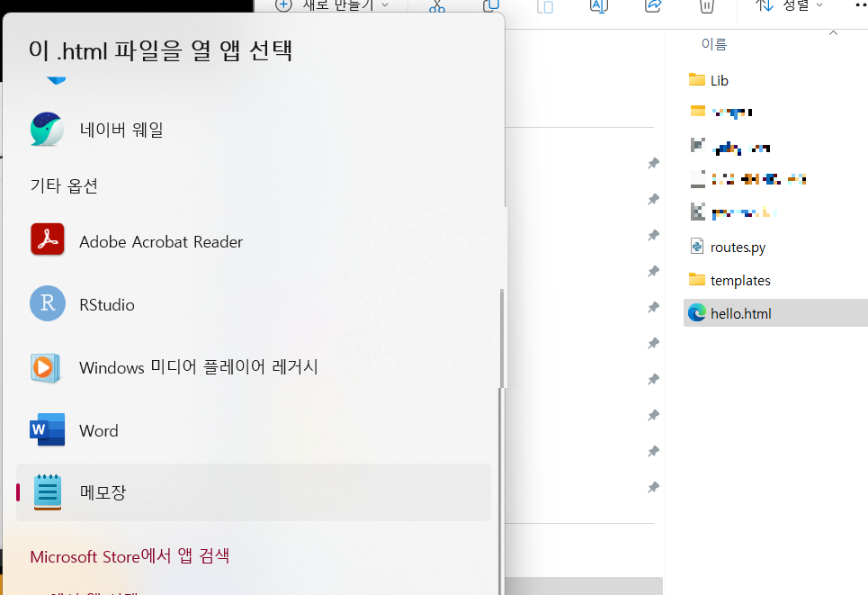This screenshot has width=868, height=595.
Task: Select the hello.html file in Explorer
Action: click(775, 313)
